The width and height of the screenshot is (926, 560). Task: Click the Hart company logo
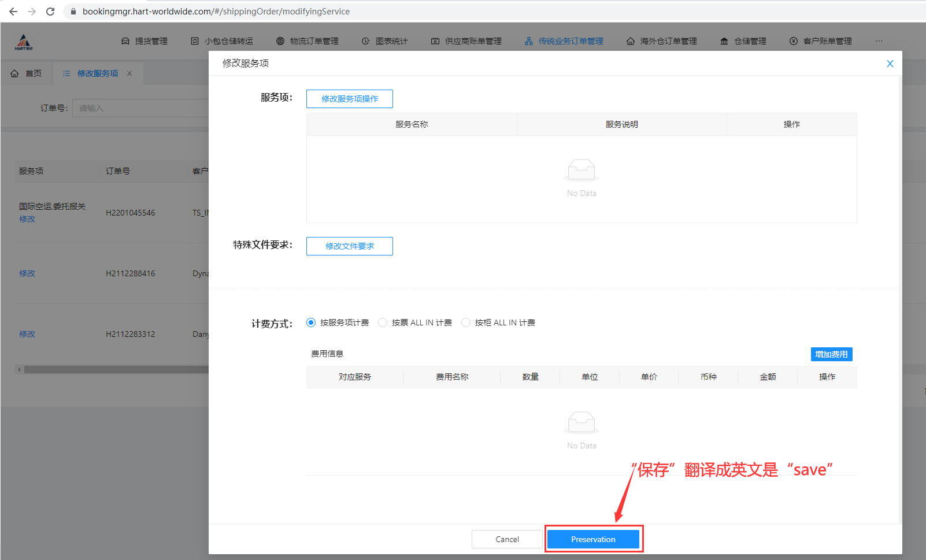[x=24, y=42]
